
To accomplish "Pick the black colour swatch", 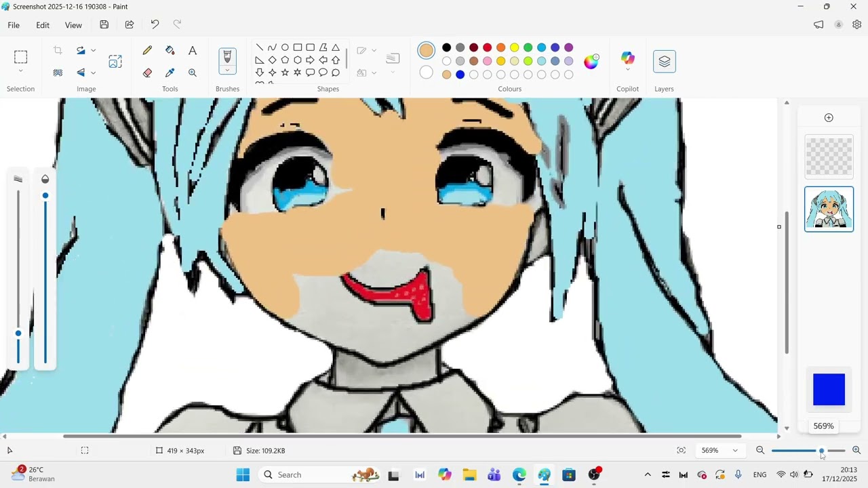I will [446, 47].
